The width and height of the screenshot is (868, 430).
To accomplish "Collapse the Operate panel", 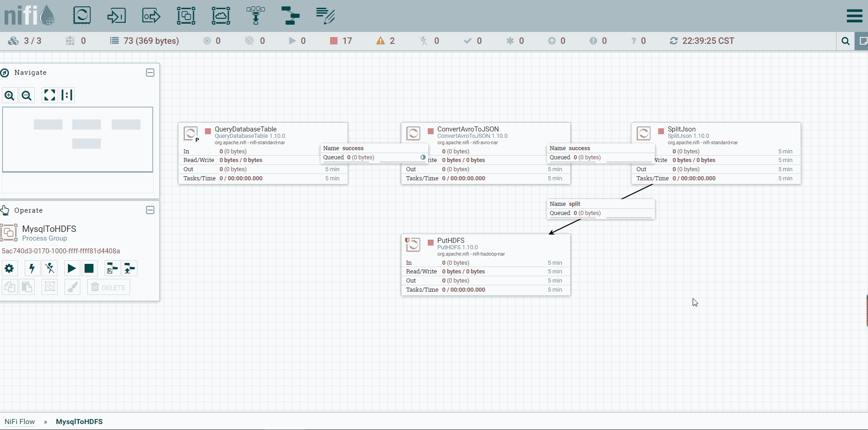I will pos(150,210).
